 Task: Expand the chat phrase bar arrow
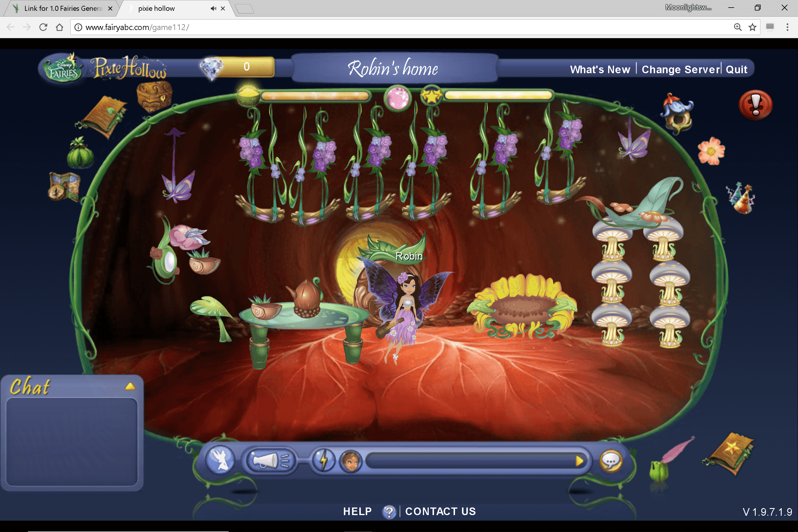tap(579, 461)
